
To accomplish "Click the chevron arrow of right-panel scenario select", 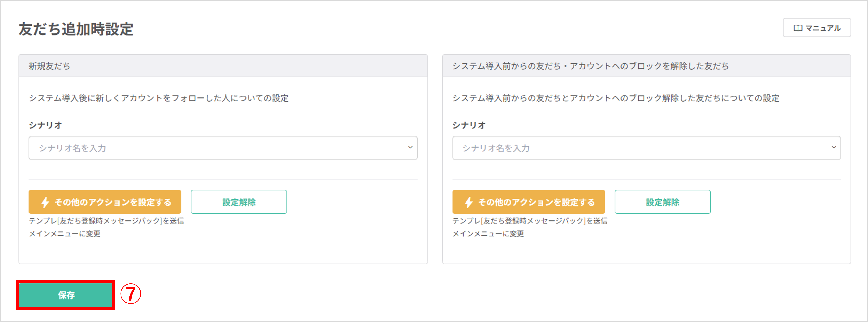I will tap(834, 147).
